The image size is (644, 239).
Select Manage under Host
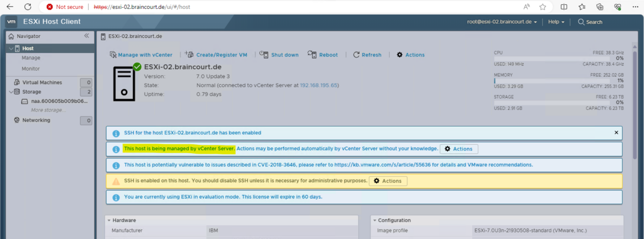tap(31, 58)
